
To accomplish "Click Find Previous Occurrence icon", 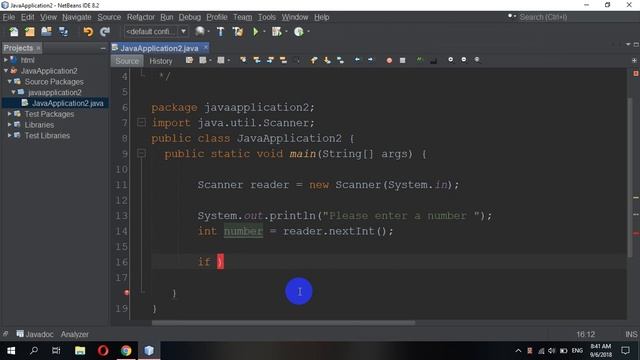I will [x=257, y=60].
